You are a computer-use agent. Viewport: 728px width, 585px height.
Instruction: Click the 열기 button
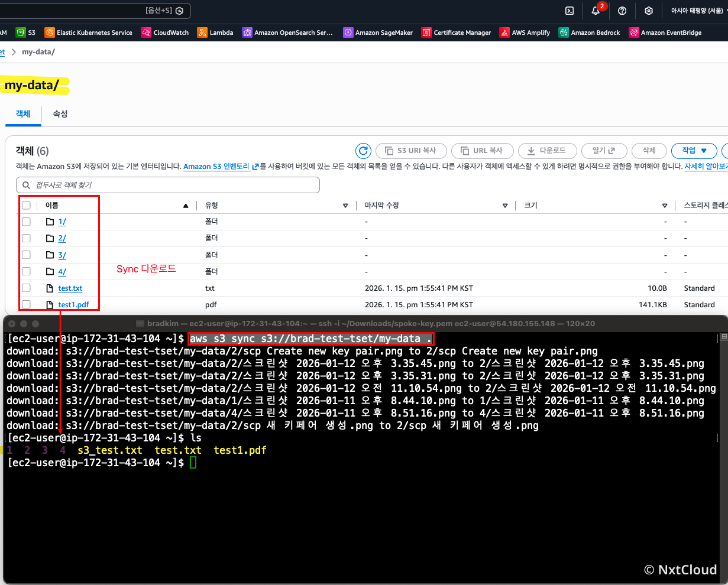603,151
